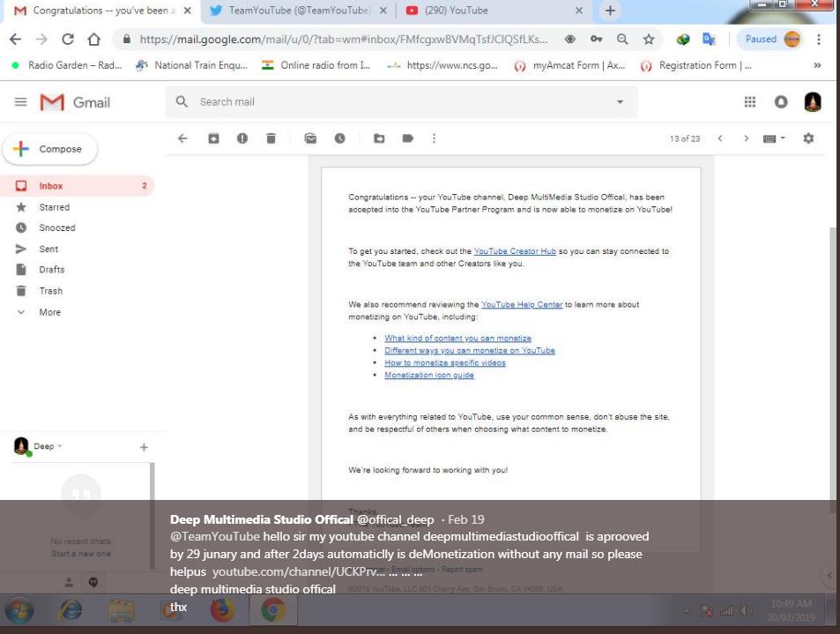Viewport: 840px width, 634px height.
Task: Move email to folder
Action: click(x=379, y=138)
